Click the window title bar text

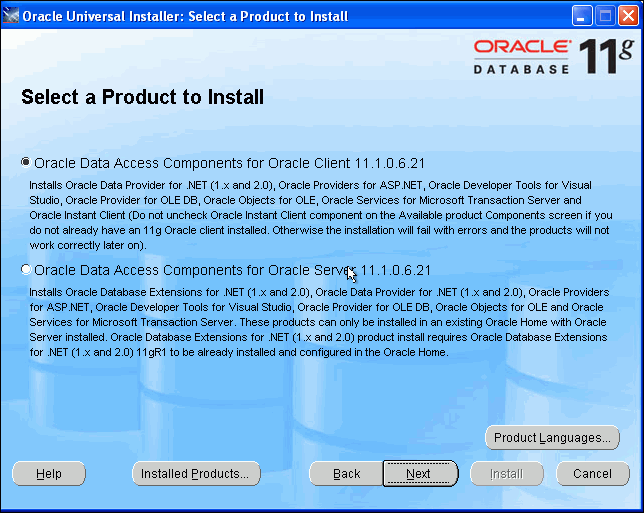click(x=185, y=15)
